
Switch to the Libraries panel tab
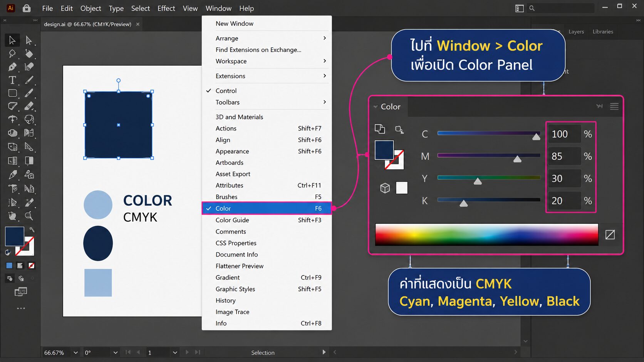(603, 32)
